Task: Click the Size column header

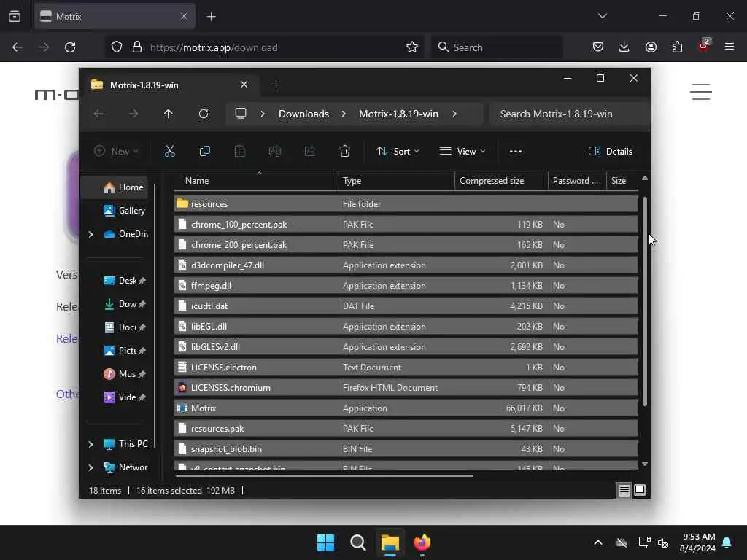Action: click(x=622, y=181)
